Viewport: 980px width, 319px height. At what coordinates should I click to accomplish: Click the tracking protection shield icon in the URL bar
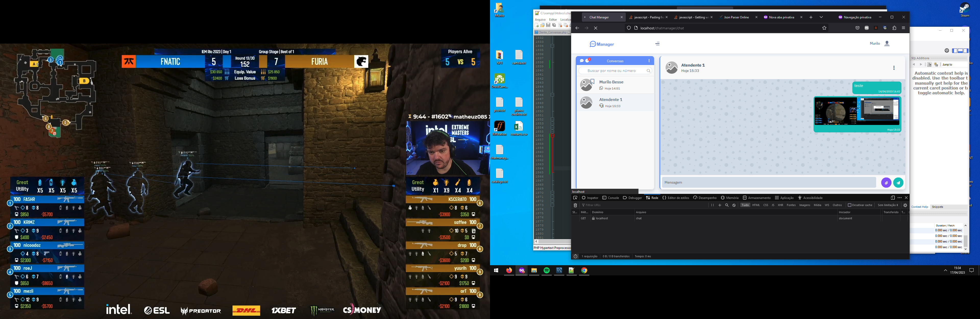click(x=629, y=28)
